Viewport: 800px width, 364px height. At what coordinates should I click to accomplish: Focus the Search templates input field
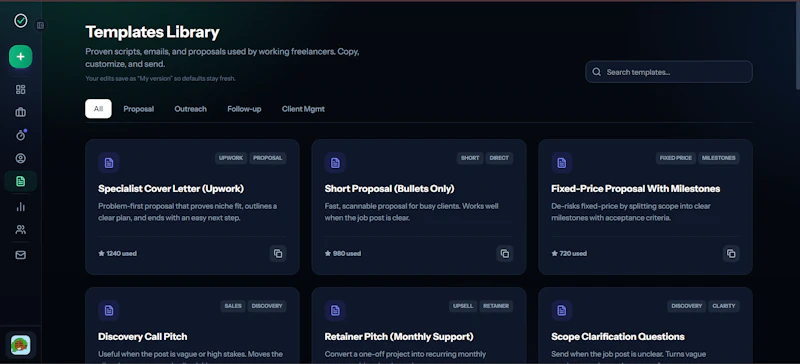point(669,72)
